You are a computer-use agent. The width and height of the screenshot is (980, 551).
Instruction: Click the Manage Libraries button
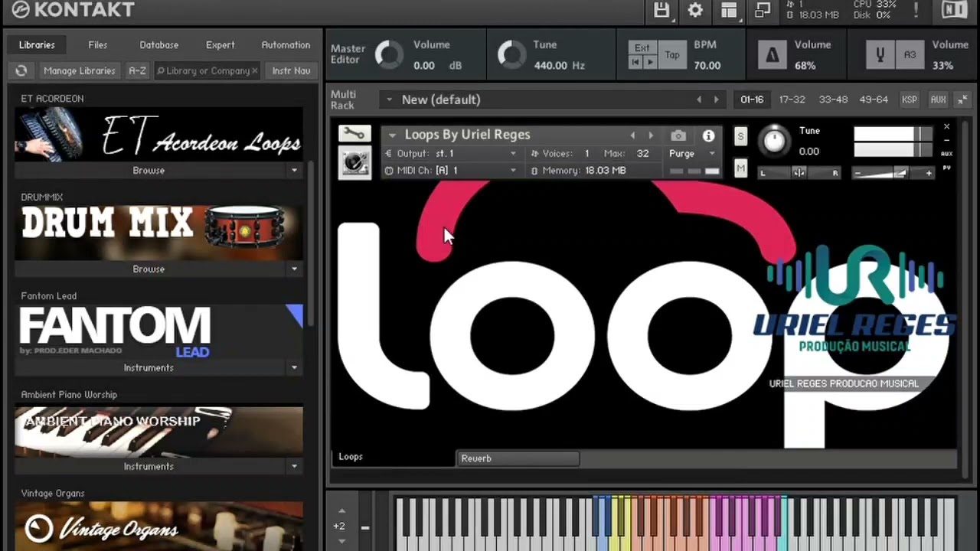point(80,70)
